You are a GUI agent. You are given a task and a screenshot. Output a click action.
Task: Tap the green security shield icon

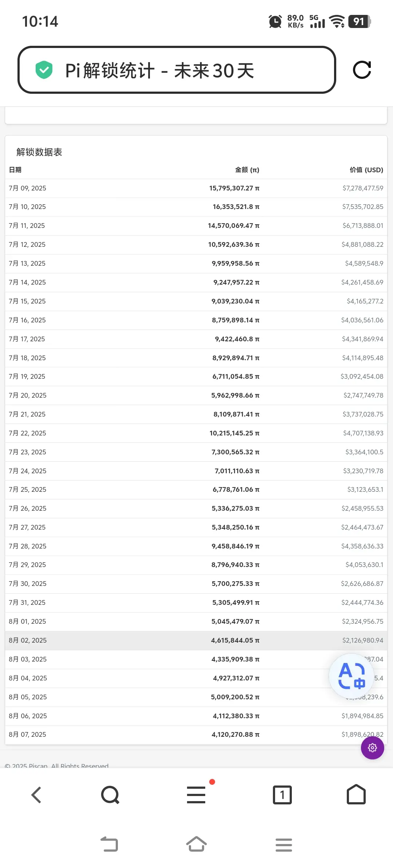(x=44, y=70)
